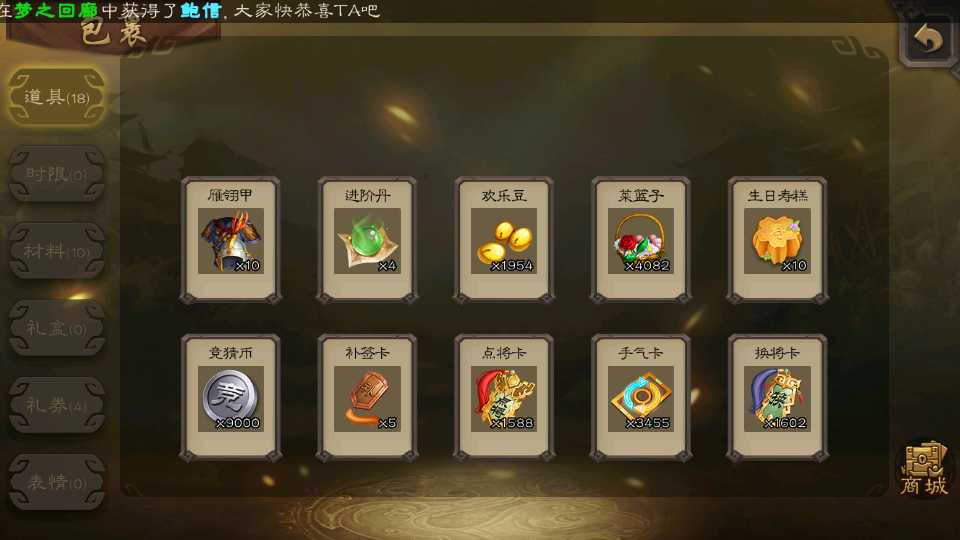
Task: Open the 竞猜币 silver coin item
Action: [x=231, y=397]
